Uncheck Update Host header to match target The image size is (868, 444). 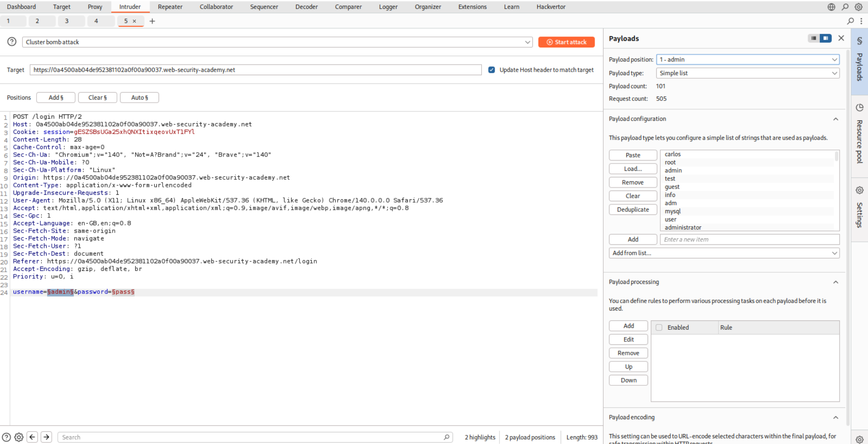492,70
